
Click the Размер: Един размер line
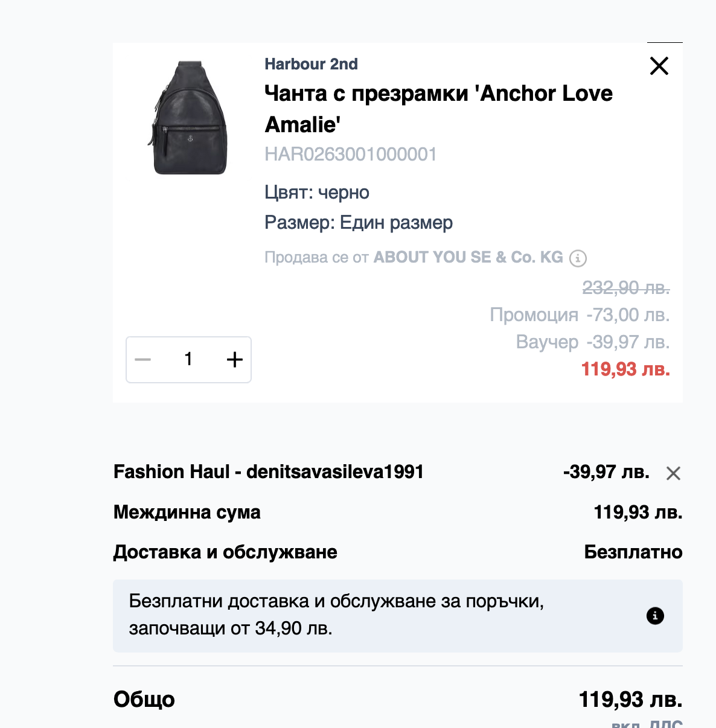359,223
